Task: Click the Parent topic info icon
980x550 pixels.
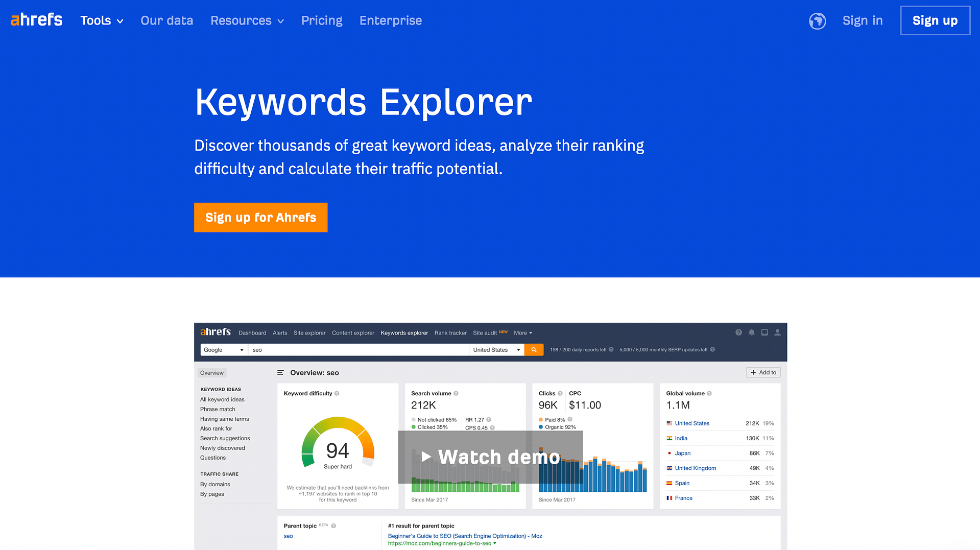Action: (x=333, y=526)
